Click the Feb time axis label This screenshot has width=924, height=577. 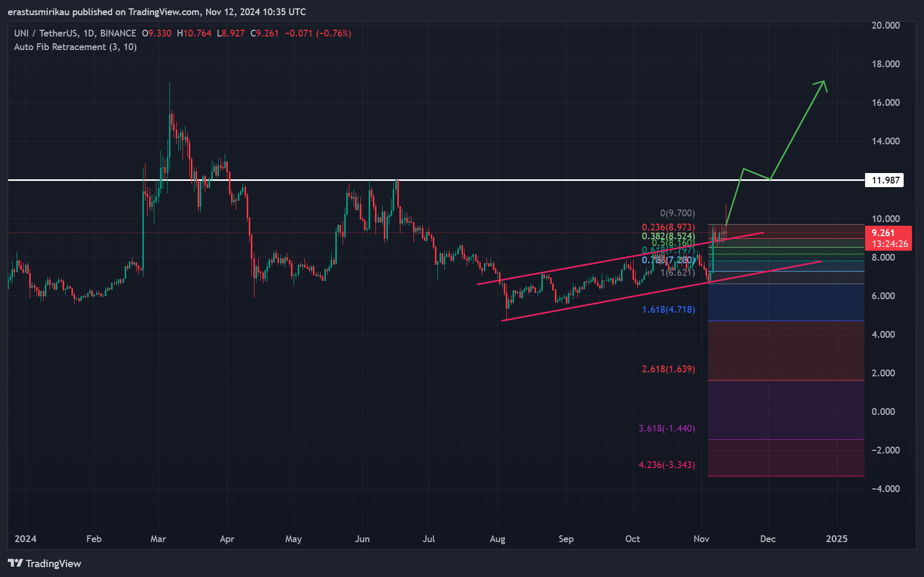click(x=94, y=539)
